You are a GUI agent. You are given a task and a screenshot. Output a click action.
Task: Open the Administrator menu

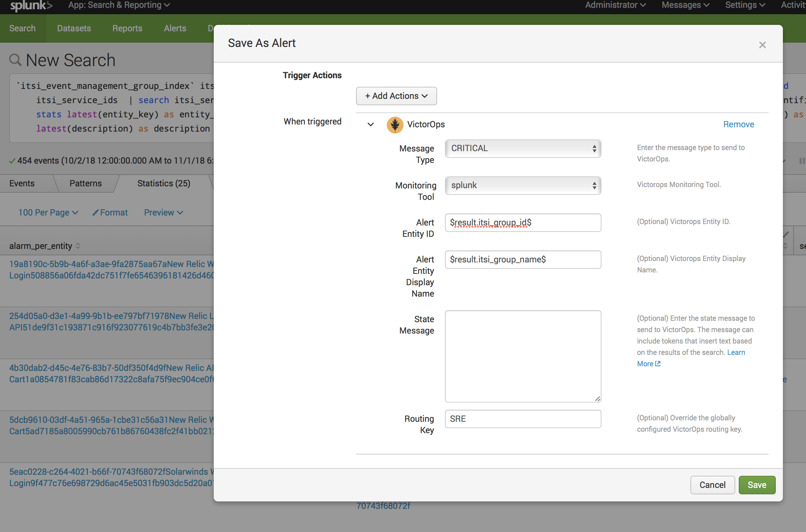click(x=615, y=5)
